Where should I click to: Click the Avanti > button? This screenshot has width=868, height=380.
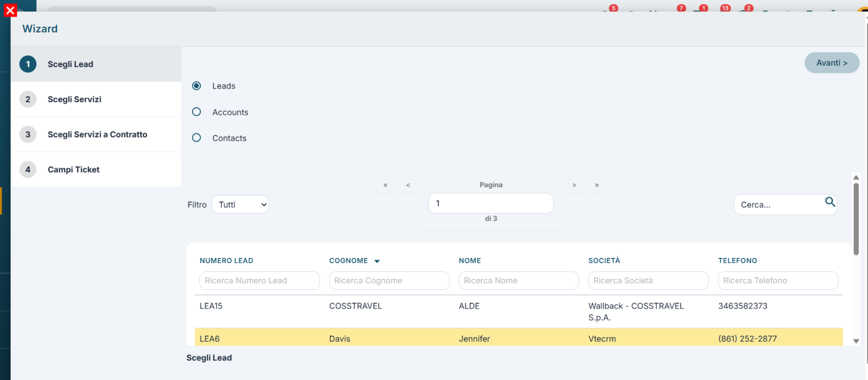point(832,63)
